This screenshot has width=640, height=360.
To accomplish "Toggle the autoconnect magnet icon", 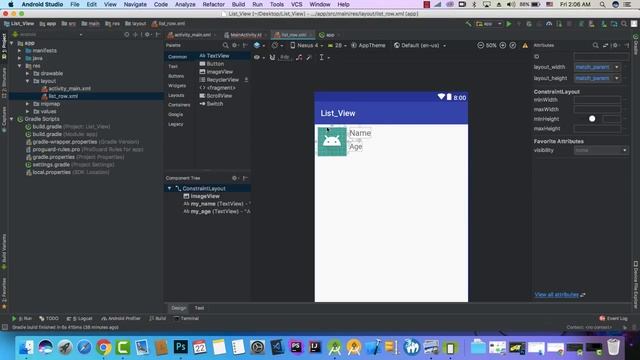I will (x=272, y=58).
